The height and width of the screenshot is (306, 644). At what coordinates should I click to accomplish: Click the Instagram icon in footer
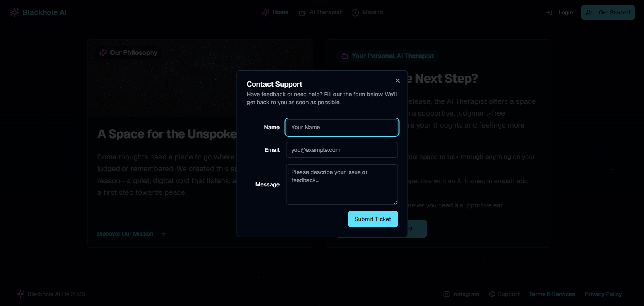[447, 294]
